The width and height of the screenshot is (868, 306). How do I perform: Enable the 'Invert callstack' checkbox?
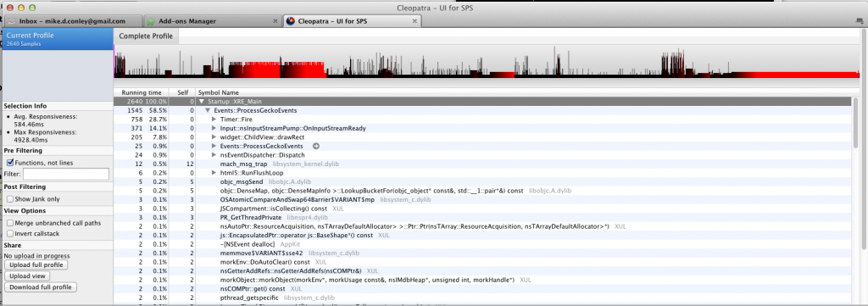[x=10, y=233]
